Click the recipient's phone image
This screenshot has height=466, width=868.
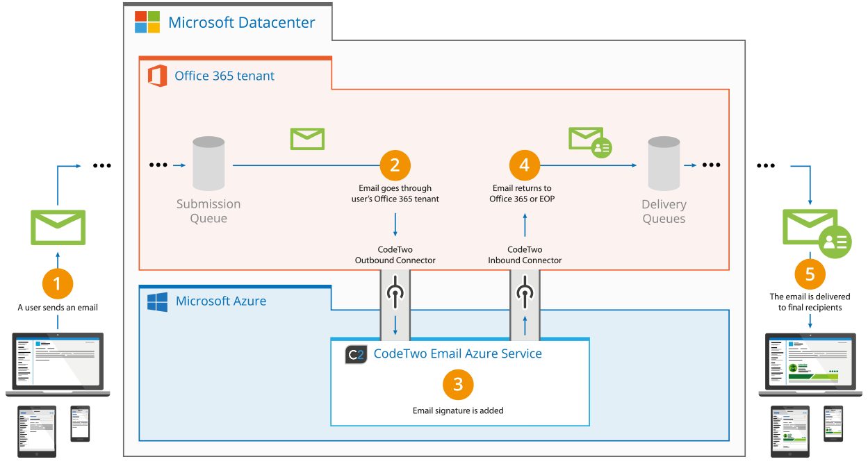[833, 424]
